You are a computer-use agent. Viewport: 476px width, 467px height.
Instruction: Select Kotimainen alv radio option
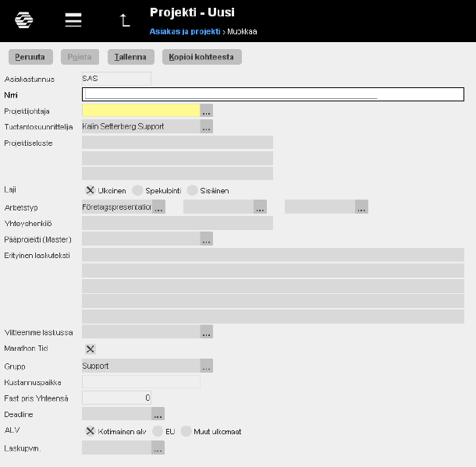[91, 431]
